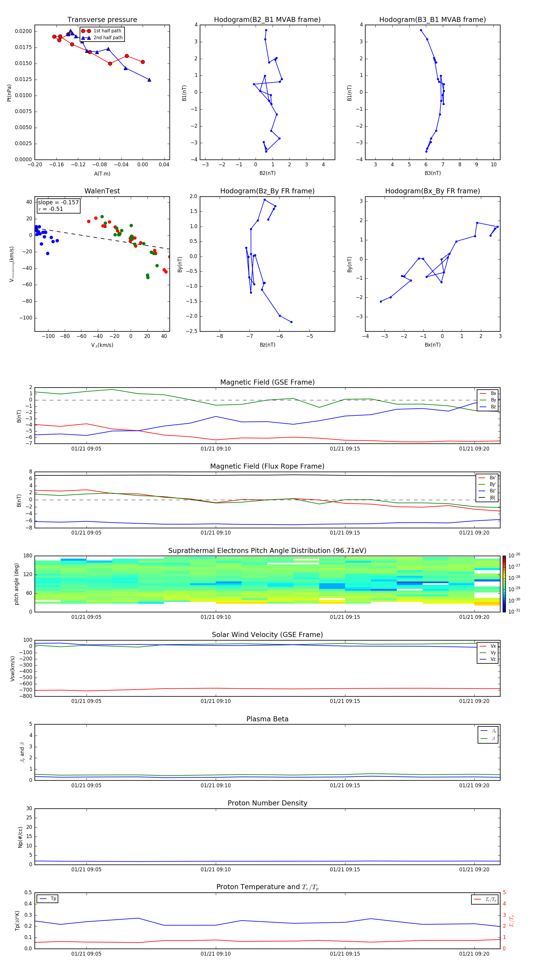Click the "B2(nT)" x-axis label
This screenshot has width=535, height=980.
(267, 173)
